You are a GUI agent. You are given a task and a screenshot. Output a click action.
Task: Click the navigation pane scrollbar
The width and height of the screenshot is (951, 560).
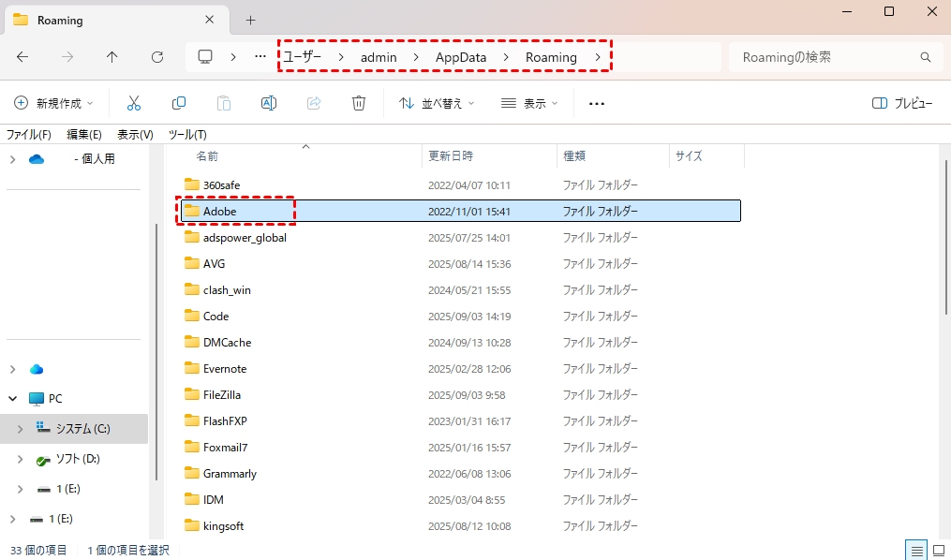tap(157, 352)
